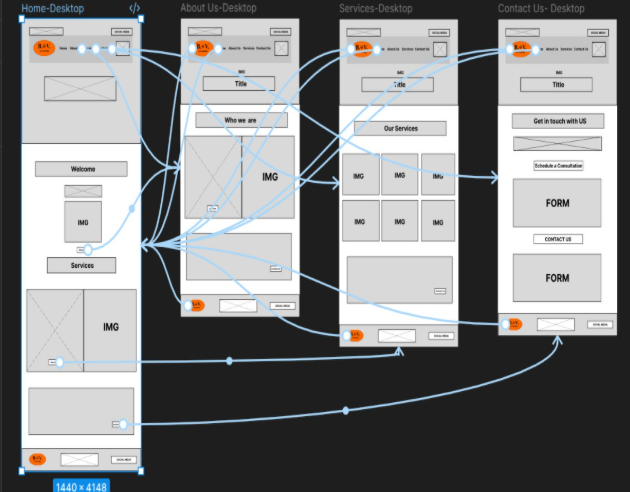This screenshot has width=630, height=492.
Task: Click the 1440 × 4148 size badge
Action: click(81, 486)
